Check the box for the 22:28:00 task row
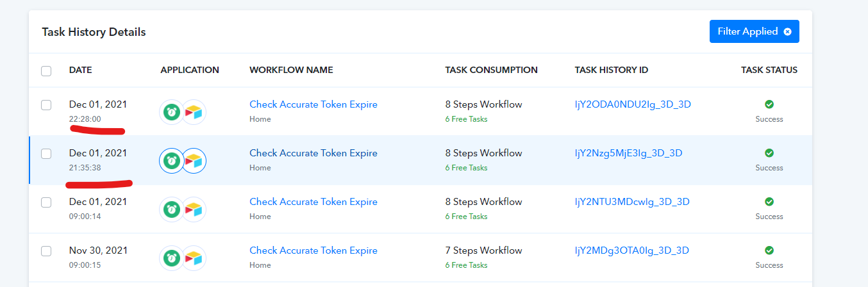868x287 pixels. coord(46,105)
